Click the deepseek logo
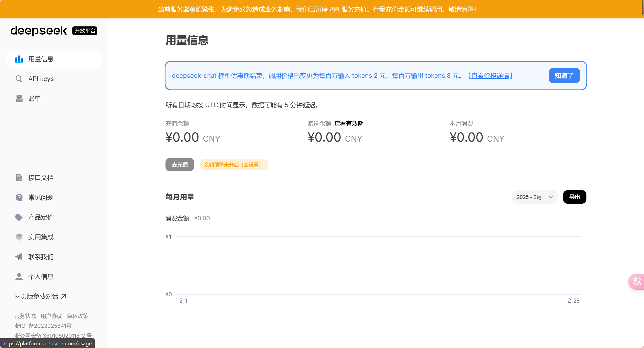This screenshot has width=644, height=348. (39, 31)
